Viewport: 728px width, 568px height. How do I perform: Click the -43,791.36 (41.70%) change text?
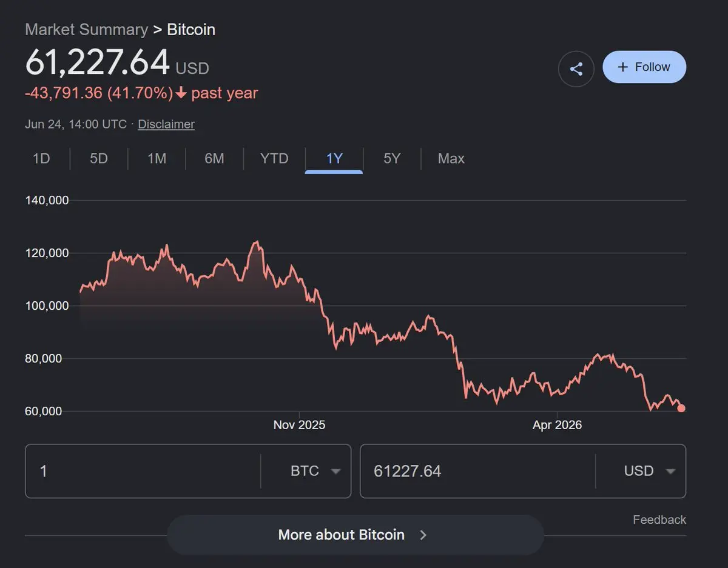pyautogui.click(x=99, y=93)
